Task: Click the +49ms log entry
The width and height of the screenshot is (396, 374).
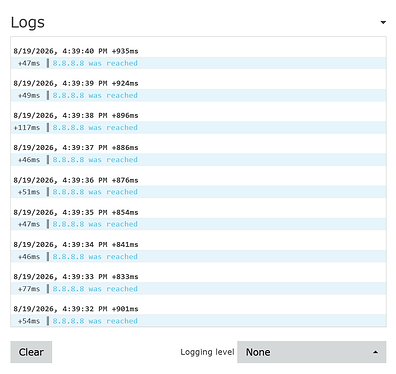Action: tap(198, 95)
